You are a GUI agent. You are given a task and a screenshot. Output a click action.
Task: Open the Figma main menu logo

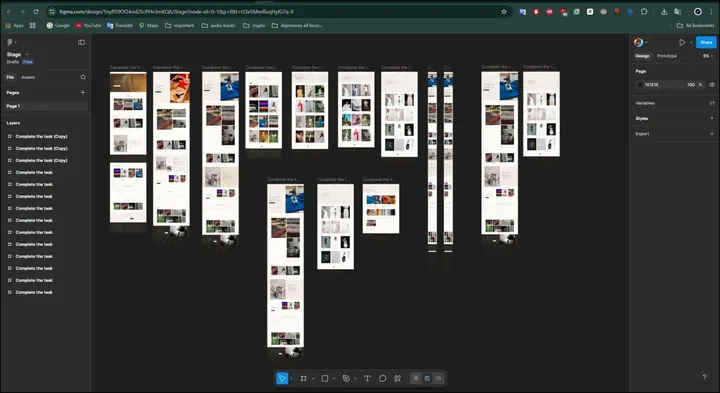10,42
